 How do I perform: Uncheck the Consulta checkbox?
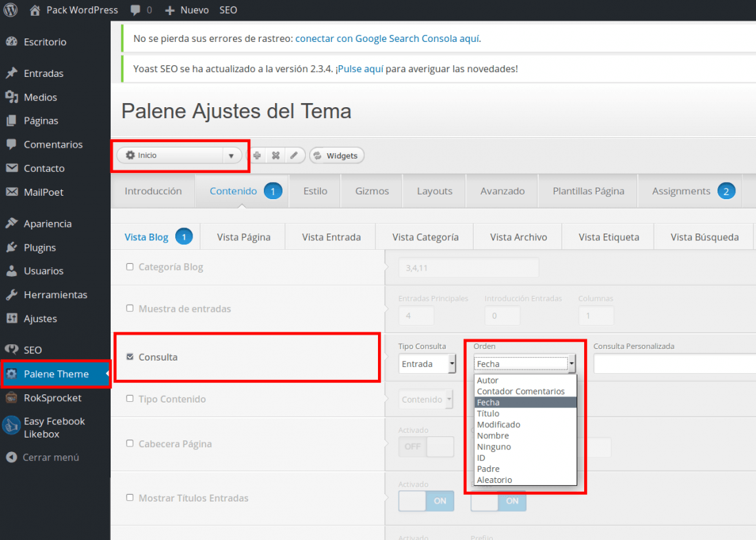(130, 357)
